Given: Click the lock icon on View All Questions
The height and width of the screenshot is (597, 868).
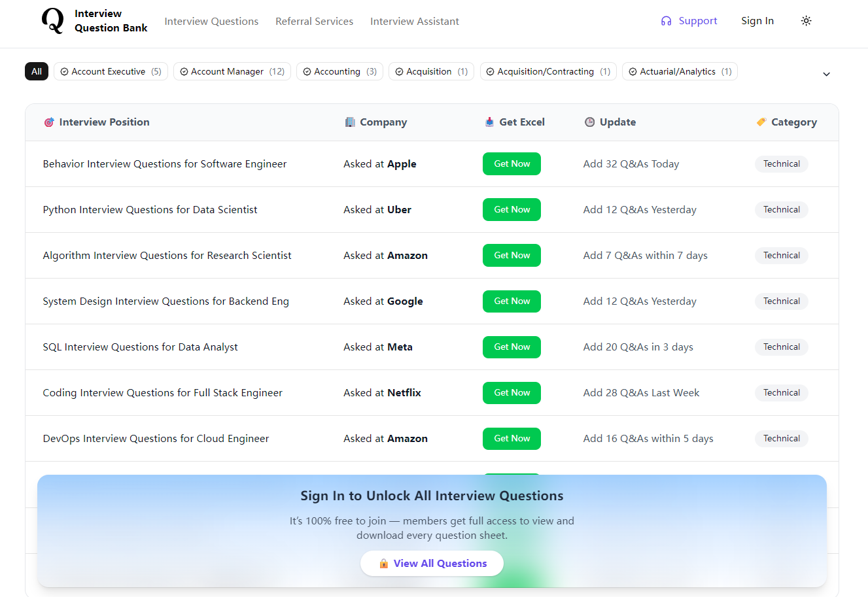Looking at the screenshot, I should click(x=383, y=563).
